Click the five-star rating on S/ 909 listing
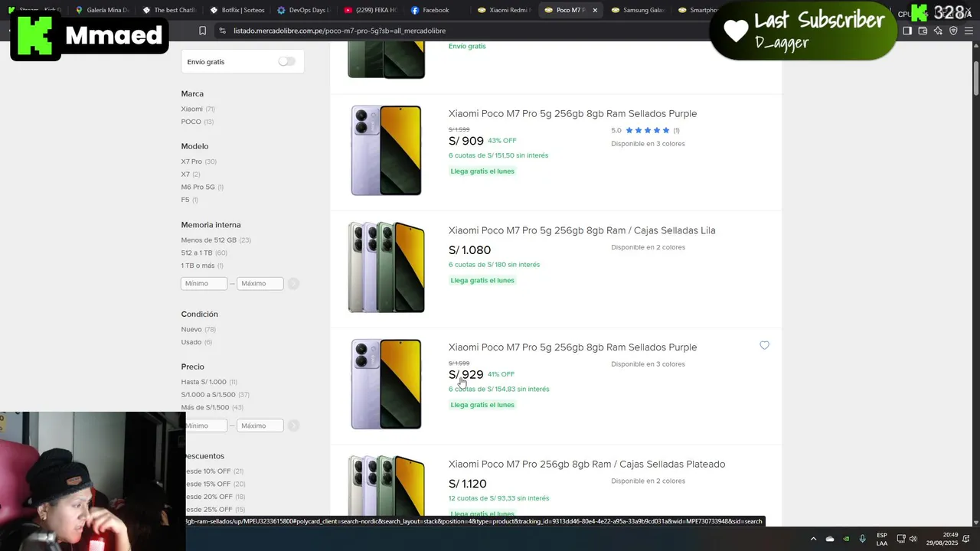The image size is (980, 551). tap(648, 130)
